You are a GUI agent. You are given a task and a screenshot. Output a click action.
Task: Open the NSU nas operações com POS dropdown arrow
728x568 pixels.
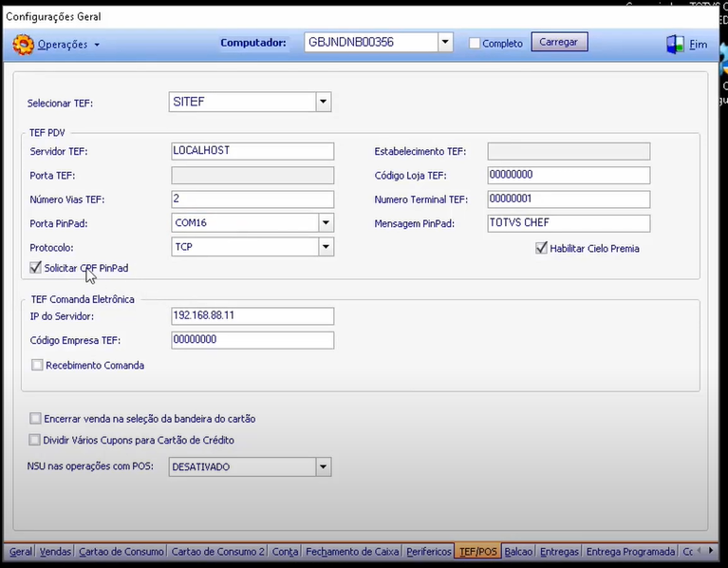click(323, 466)
